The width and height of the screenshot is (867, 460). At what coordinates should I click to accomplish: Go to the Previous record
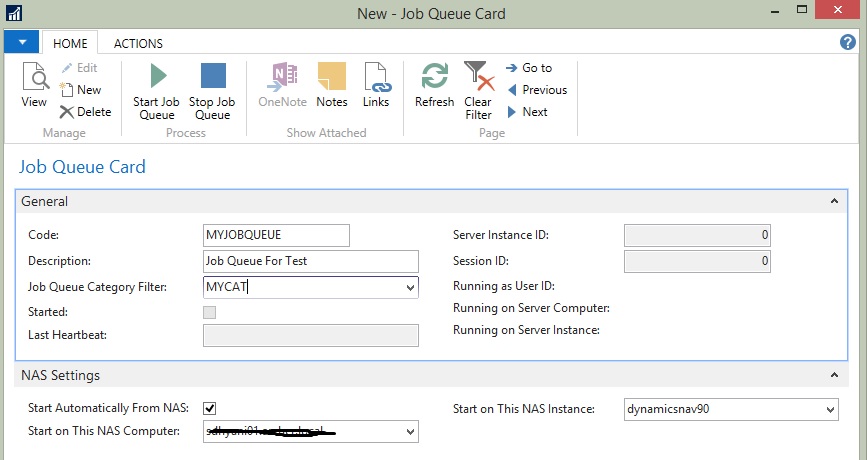(x=537, y=90)
